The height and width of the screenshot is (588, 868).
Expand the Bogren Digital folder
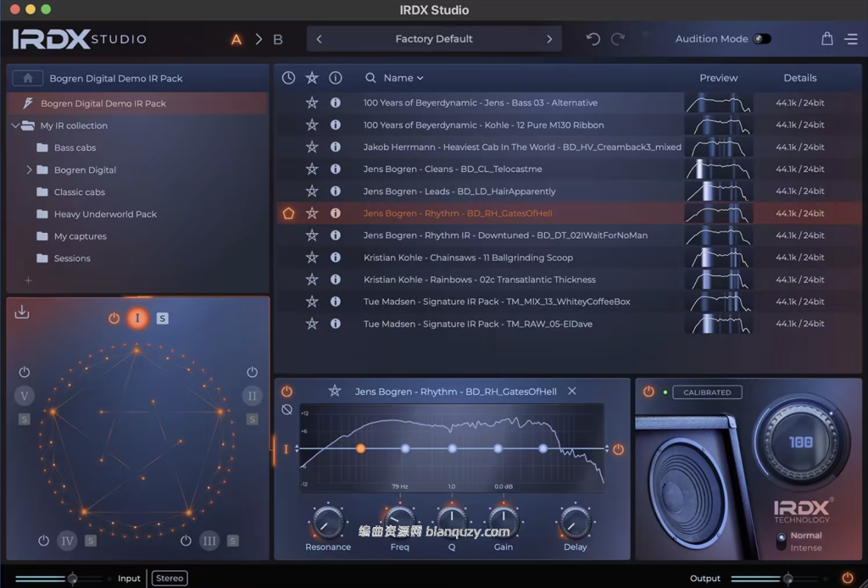pyautogui.click(x=29, y=169)
